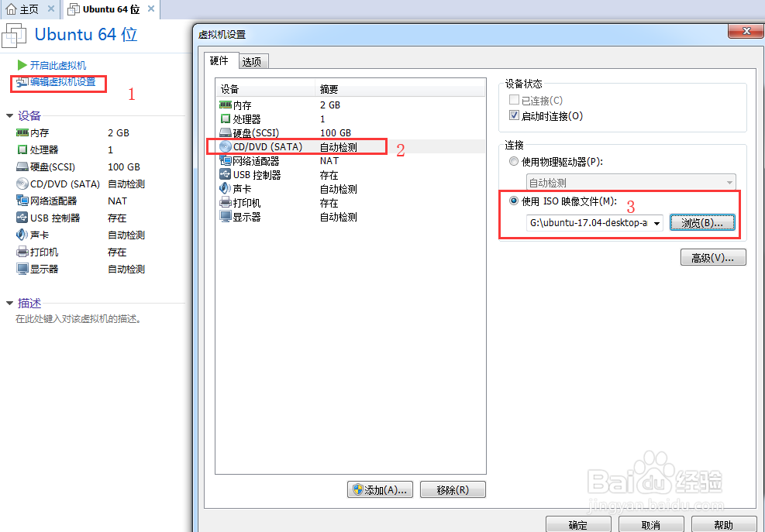Select the 网络适配器 icon in hardware list
Image resolution: width=765 pixels, height=532 pixels.
[x=226, y=160]
